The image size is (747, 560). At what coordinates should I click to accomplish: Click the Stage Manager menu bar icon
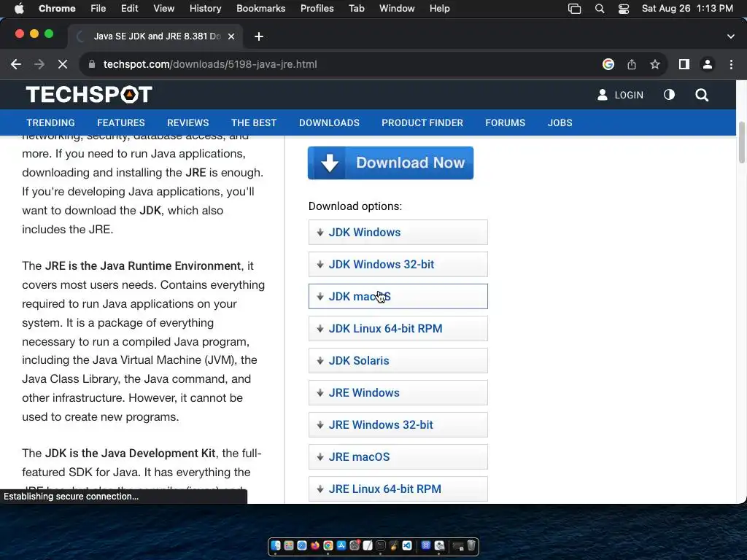point(575,9)
